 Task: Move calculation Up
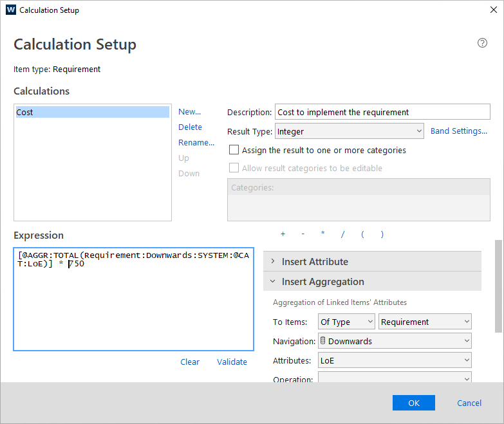coord(183,158)
